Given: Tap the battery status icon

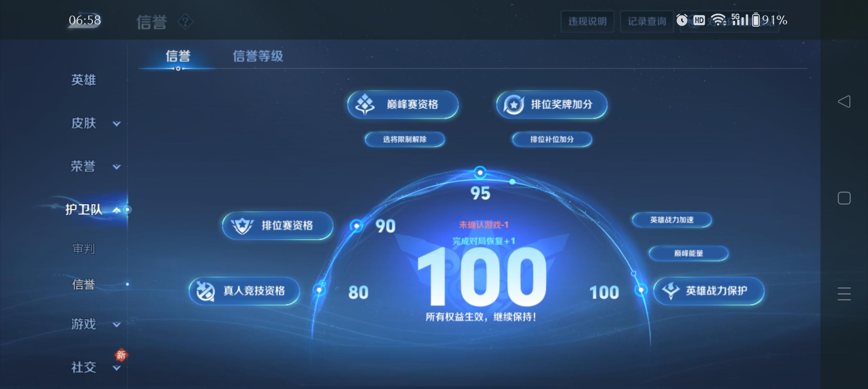Looking at the screenshot, I should point(756,20).
